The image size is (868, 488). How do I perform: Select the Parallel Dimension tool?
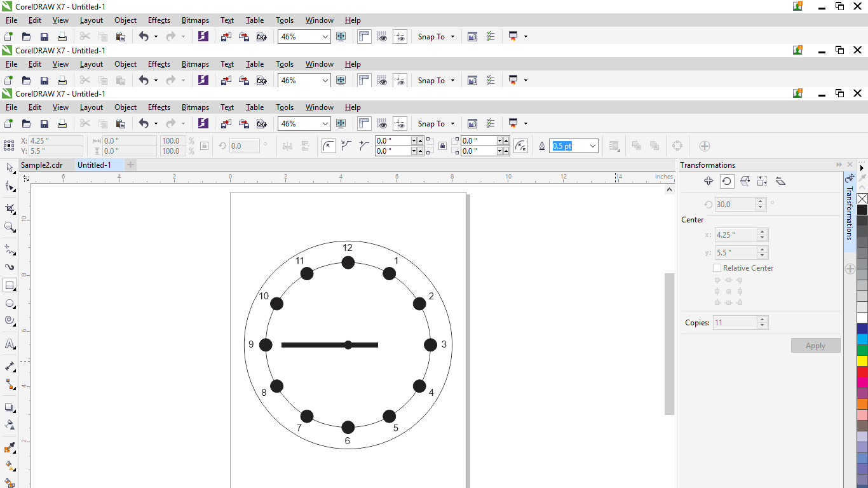(x=10, y=367)
